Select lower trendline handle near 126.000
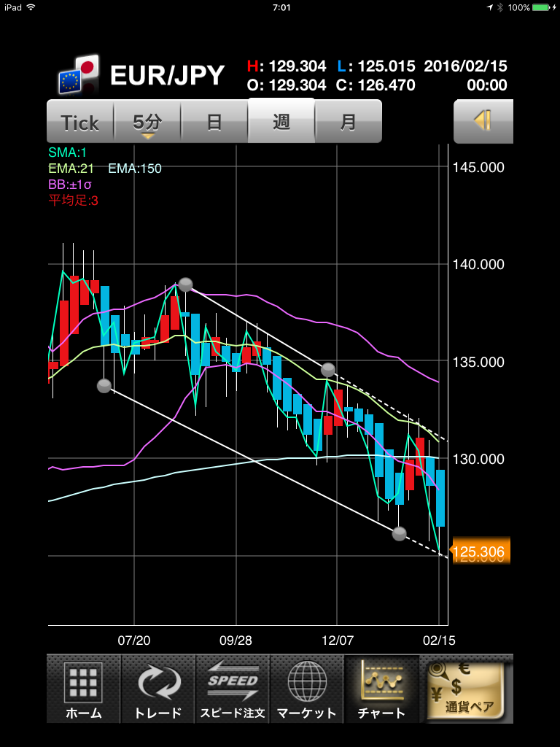 (399, 533)
